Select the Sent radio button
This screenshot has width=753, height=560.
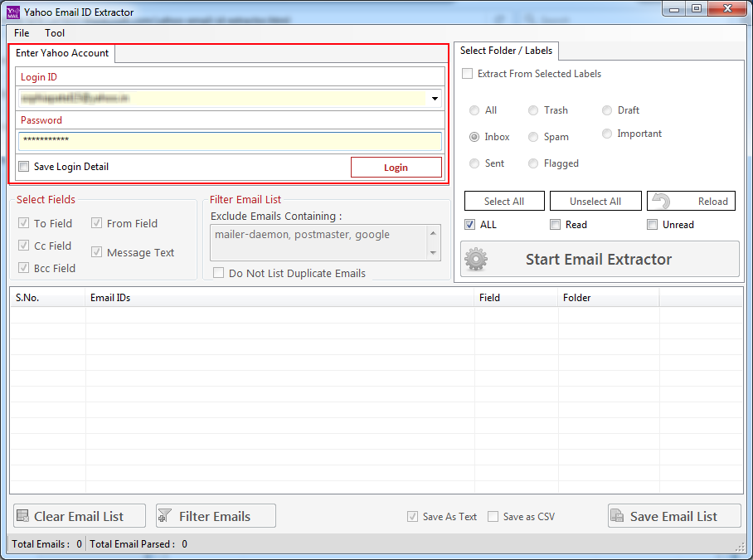(474, 163)
